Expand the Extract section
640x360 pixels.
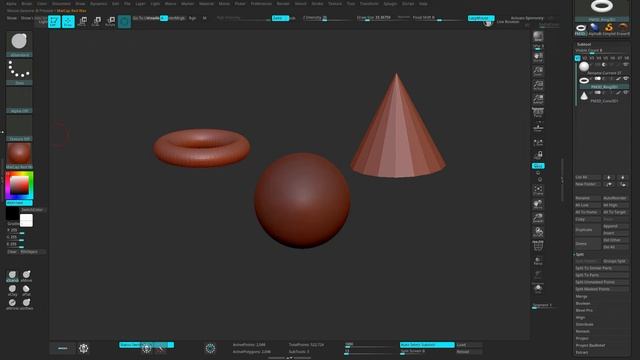[x=582, y=352]
